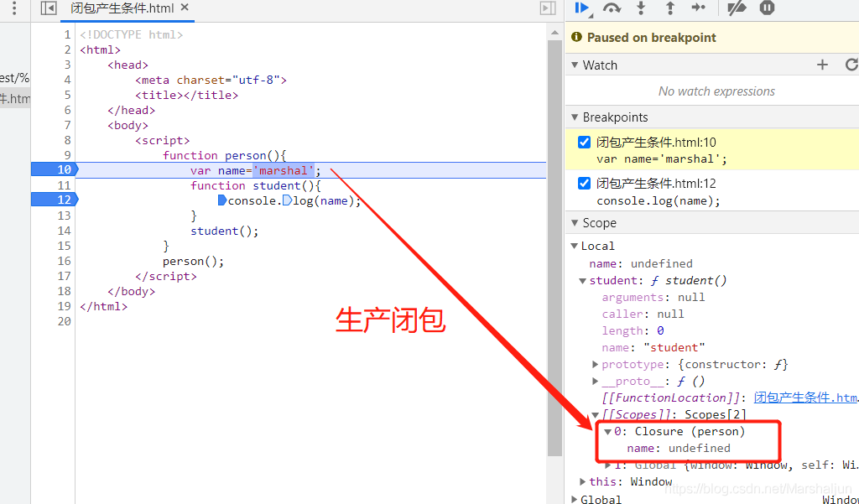Click the code editor vertical scrollbar

pyautogui.click(x=555, y=247)
